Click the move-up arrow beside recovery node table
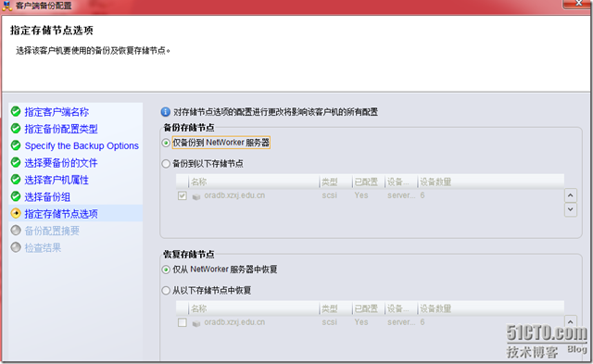 571,321
